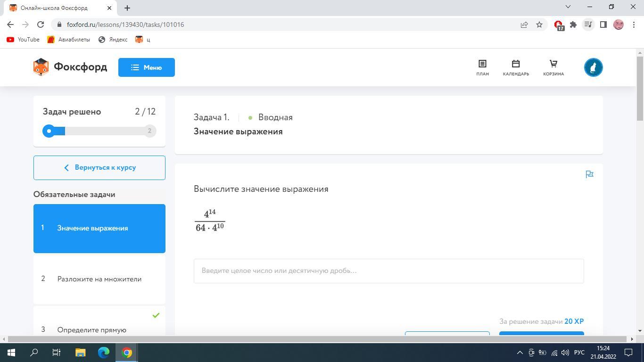The width and height of the screenshot is (644, 362).
Task: Click the Фоксфорд logo
Action: (x=70, y=67)
